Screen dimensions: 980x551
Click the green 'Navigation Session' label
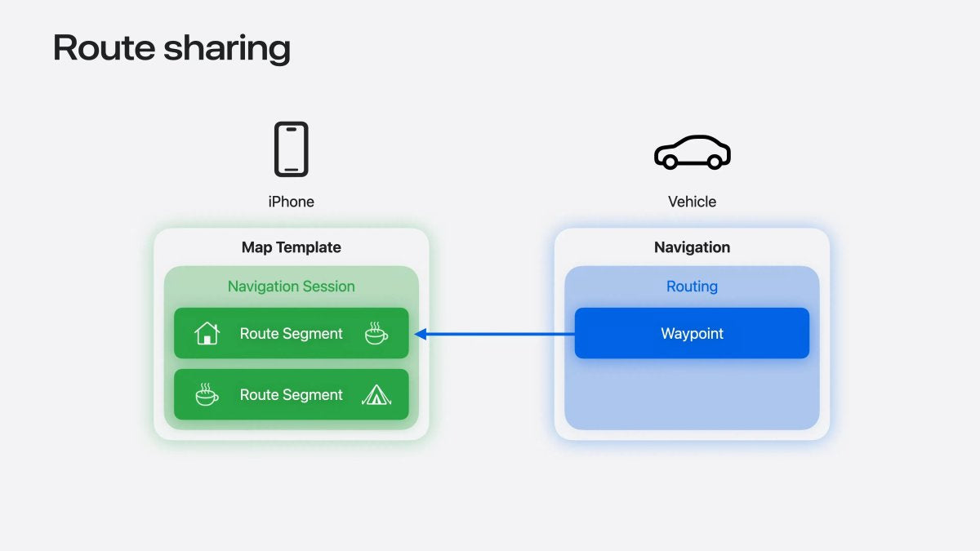tap(292, 287)
